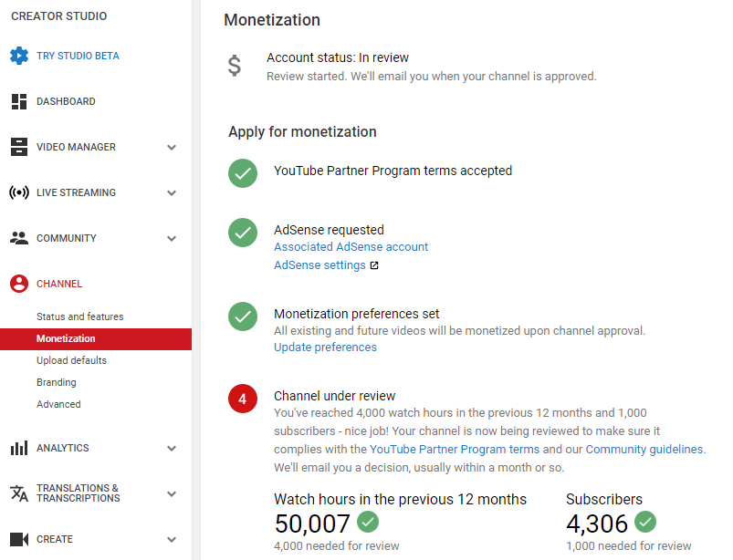Click the Live Streaming broadcast icon

tap(19, 192)
